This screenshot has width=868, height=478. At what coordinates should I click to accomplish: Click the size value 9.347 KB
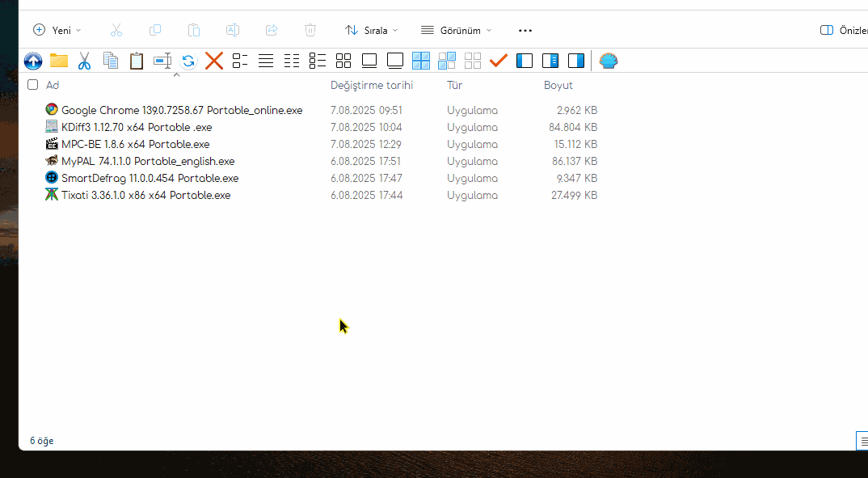tap(577, 179)
